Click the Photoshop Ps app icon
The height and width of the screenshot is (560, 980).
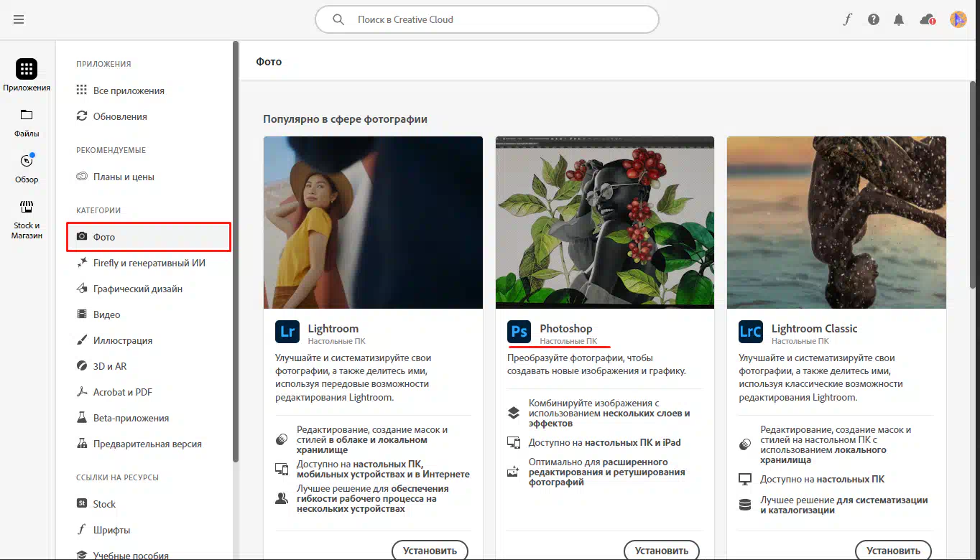point(519,332)
